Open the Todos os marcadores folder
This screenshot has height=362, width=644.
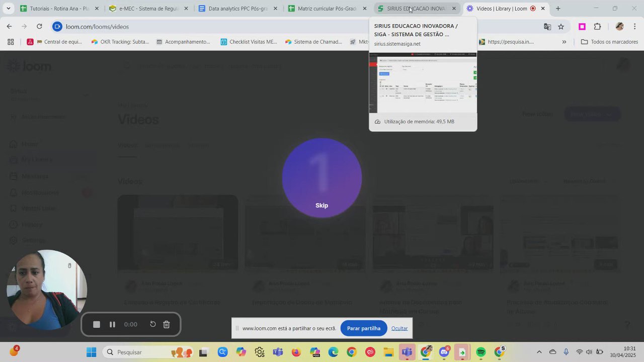[609, 42]
